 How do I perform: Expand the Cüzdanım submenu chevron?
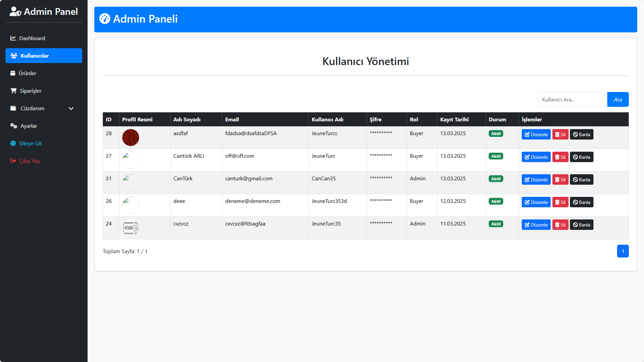click(71, 108)
